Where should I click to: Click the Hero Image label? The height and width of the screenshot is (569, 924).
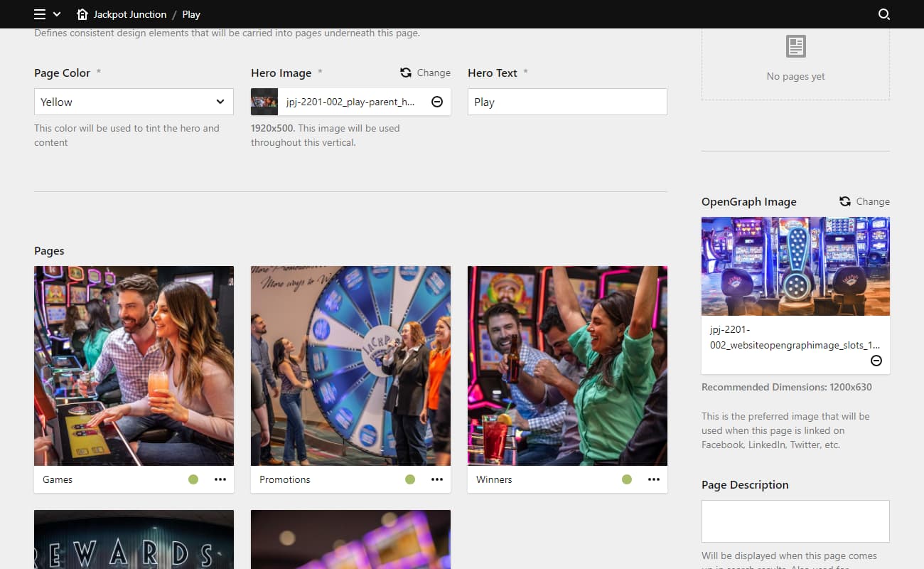click(281, 73)
